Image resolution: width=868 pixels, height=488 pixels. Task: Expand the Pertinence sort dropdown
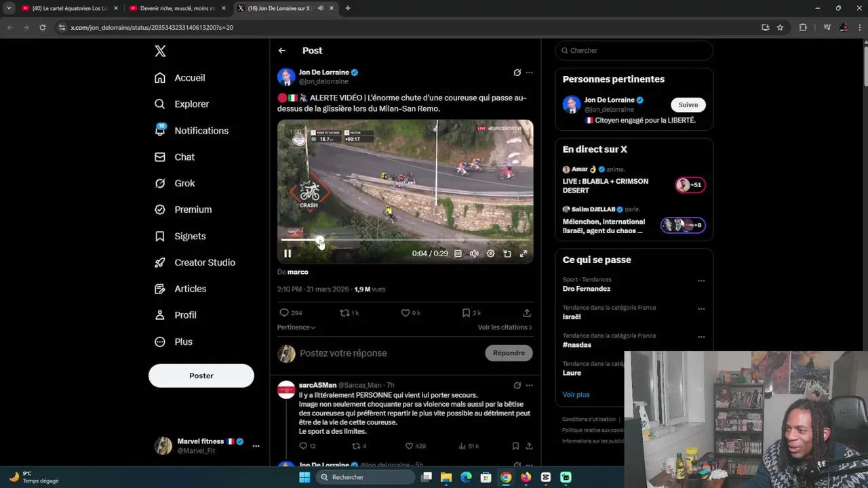(296, 327)
